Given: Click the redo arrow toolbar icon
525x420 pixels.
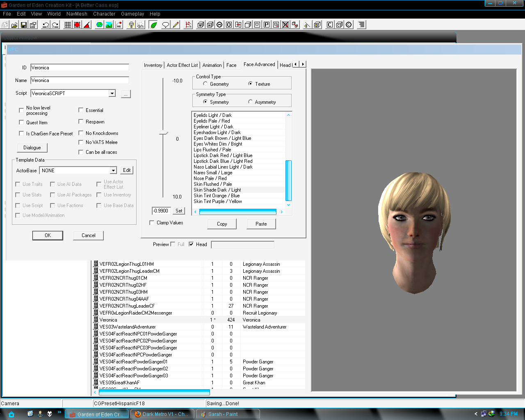Looking at the screenshot, I should [55, 25].
